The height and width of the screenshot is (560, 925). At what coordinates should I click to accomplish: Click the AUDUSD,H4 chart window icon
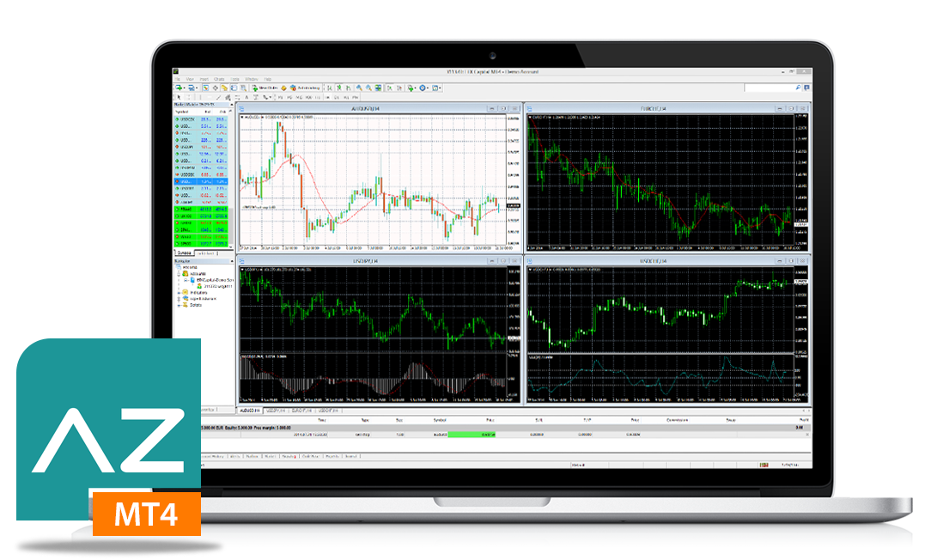tap(241, 108)
